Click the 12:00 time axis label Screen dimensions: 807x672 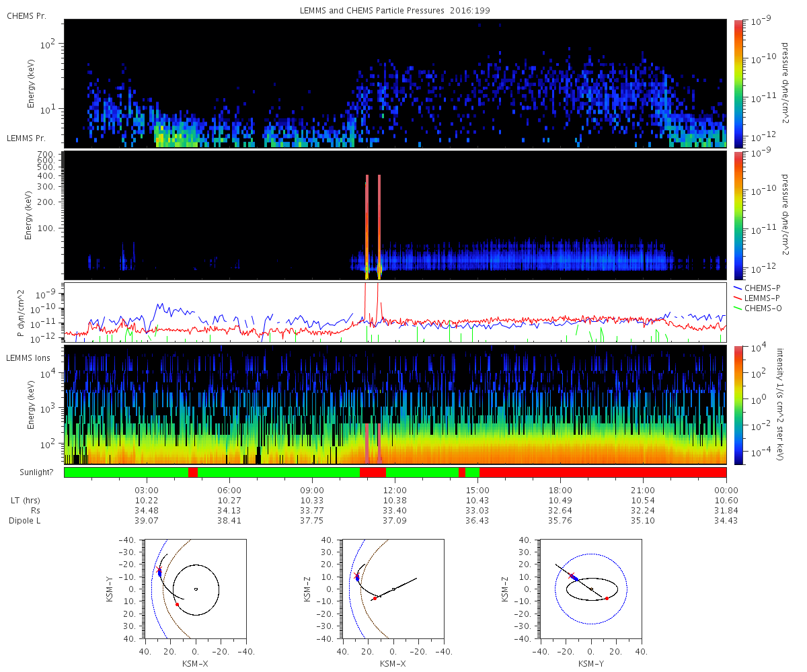(395, 491)
